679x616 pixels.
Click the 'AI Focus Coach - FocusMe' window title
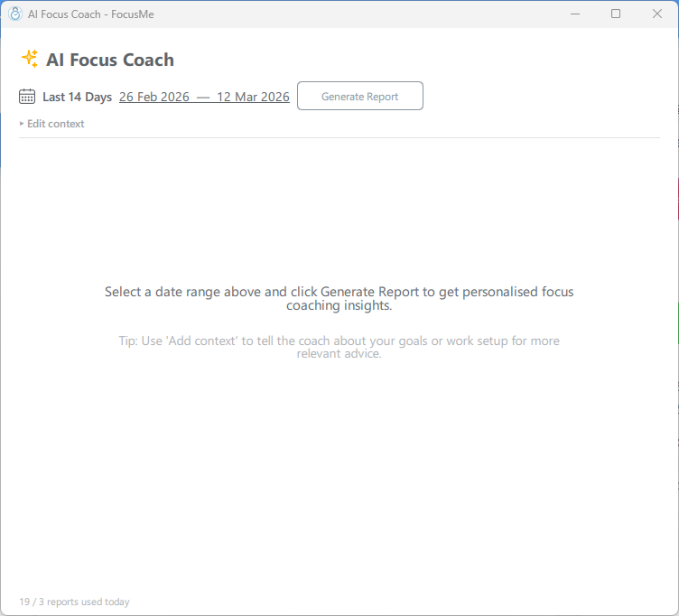[x=91, y=14]
